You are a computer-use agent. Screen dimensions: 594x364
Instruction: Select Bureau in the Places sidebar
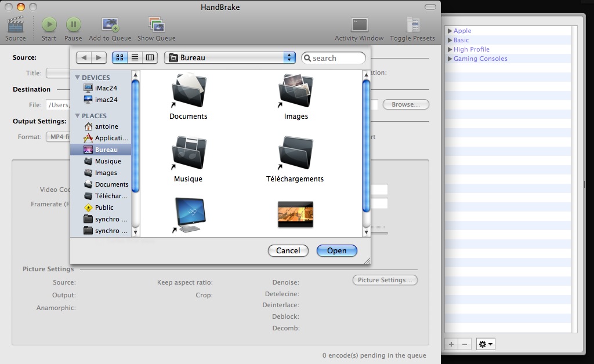tap(101, 150)
